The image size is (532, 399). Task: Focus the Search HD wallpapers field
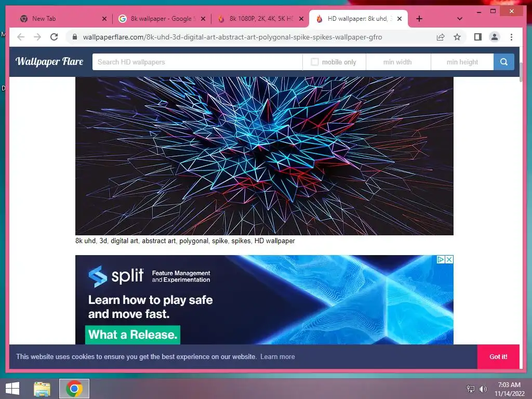tap(197, 62)
